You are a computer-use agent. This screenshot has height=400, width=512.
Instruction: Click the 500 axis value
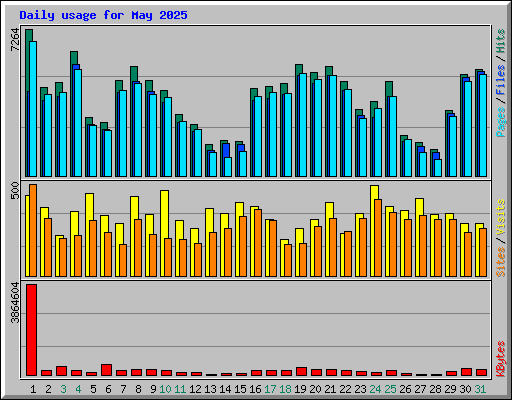(x=15, y=190)
